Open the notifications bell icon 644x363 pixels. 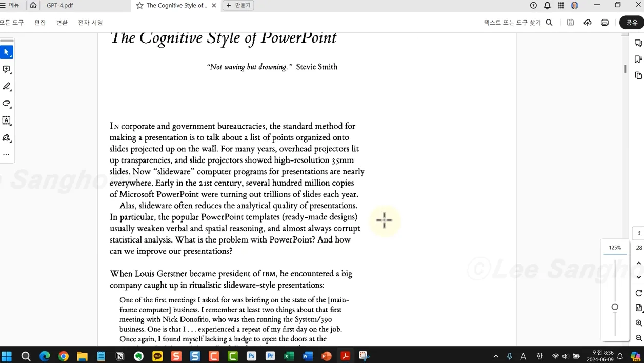(x=547, y=5)
